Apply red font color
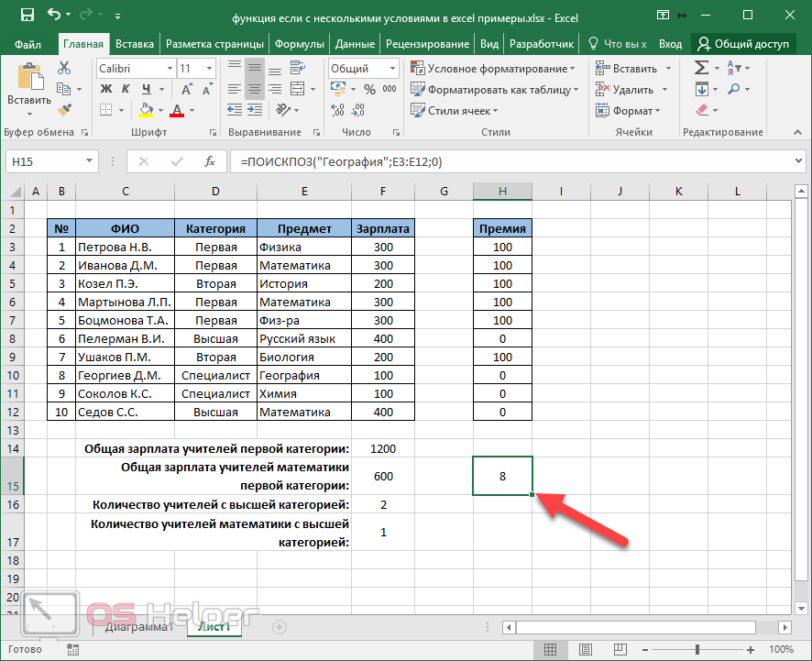 (x=177, y=110)
